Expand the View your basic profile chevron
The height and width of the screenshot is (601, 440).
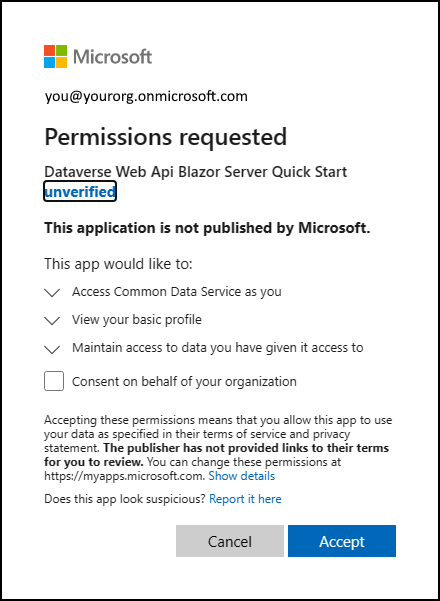click(53, 321)
